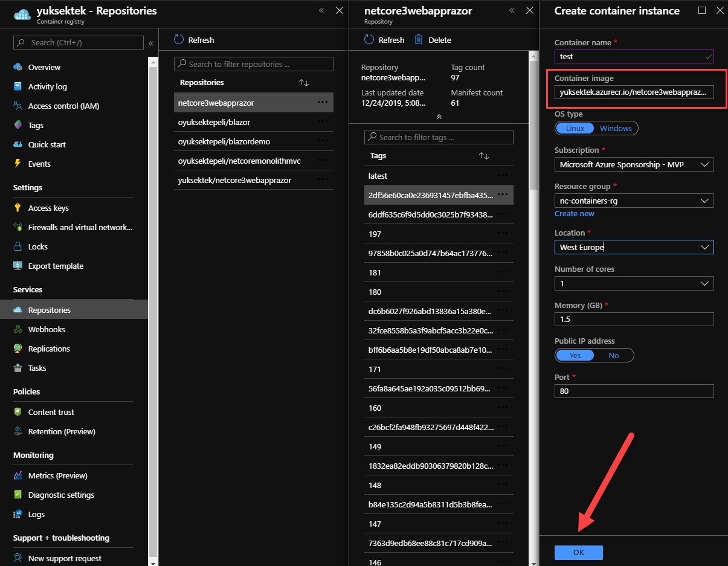Image resolution: width=728 pixels, height=566 pixels.
Task: Click the Delete trash icon
Action: tap(419, 39)
